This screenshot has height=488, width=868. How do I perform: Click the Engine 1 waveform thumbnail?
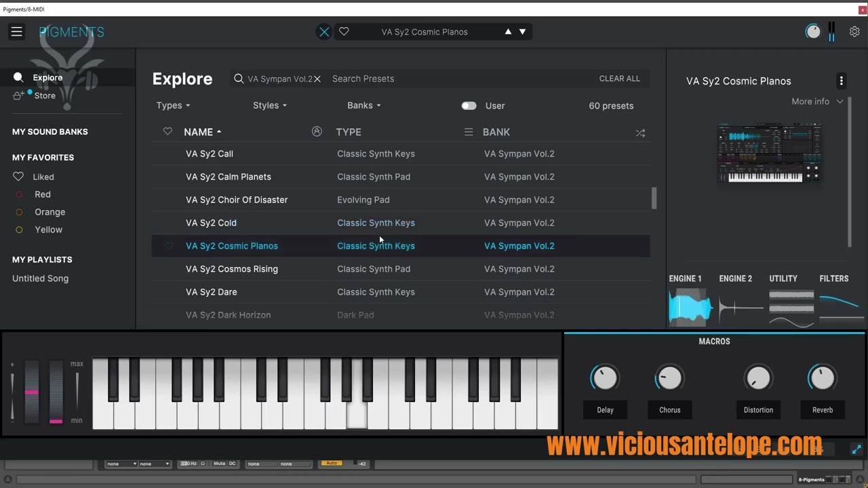pos(690,307)
